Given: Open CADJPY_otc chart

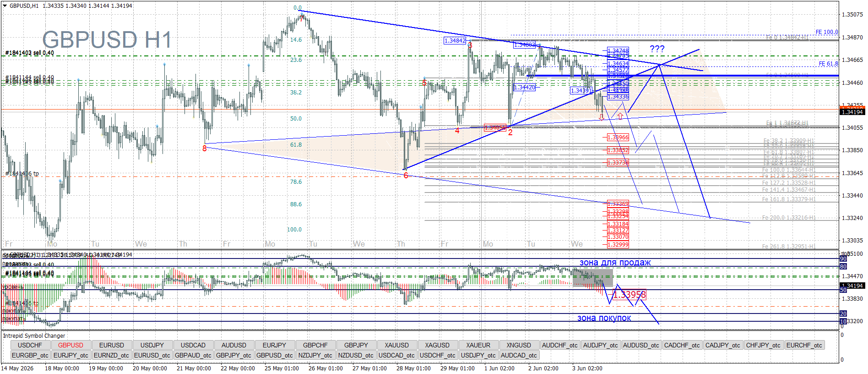Looking at the screenshot, I should click(723, 345).
